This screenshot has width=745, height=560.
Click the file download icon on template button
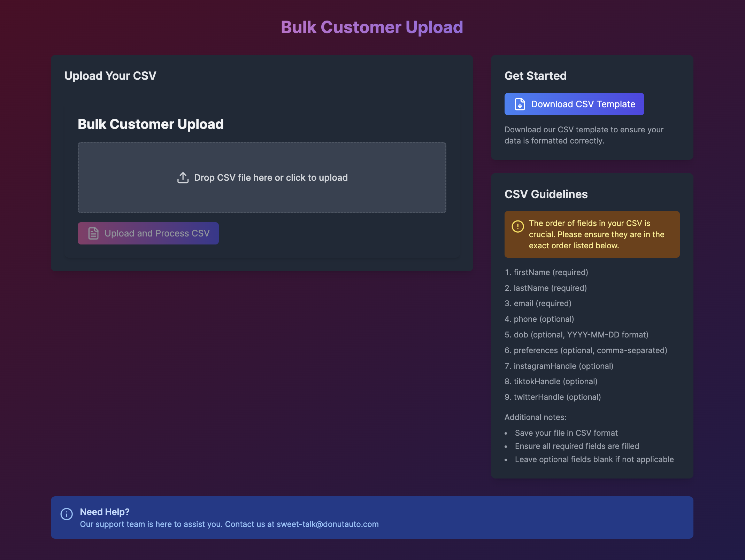520,104
